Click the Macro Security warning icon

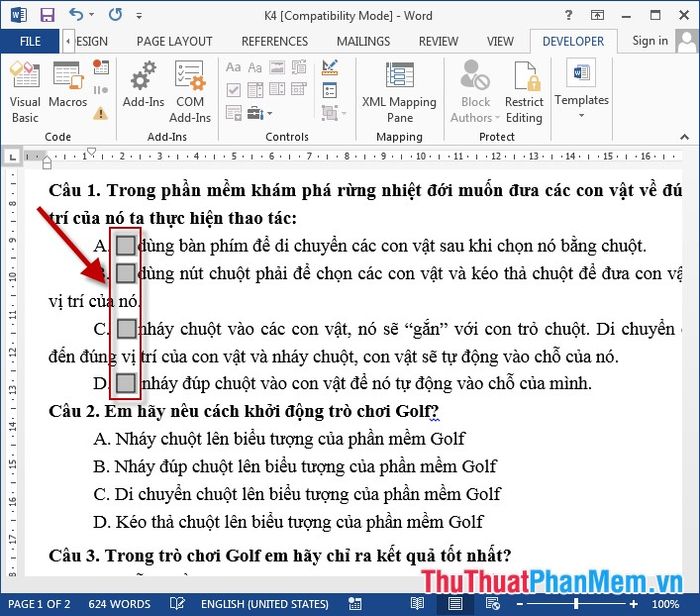click(x=100, y=113)
